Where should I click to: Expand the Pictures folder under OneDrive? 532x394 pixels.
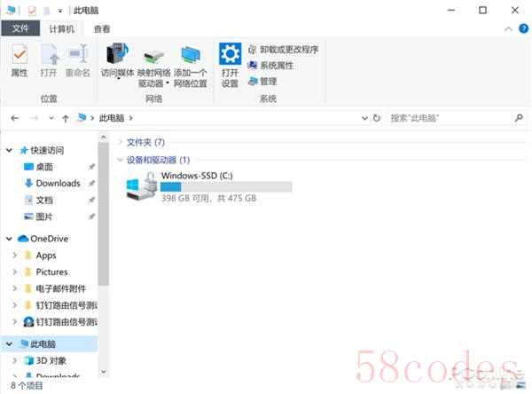(14, 272)
